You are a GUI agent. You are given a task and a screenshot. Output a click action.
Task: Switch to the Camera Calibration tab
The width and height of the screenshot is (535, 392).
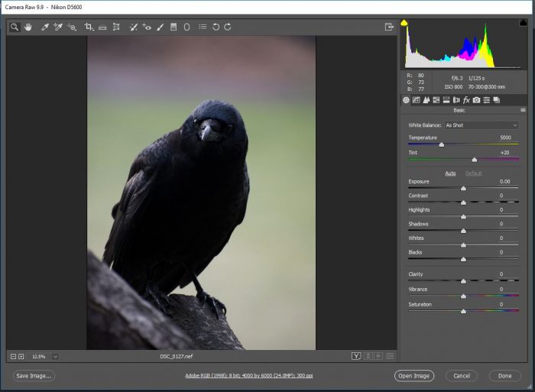click(x=476, y=100)
